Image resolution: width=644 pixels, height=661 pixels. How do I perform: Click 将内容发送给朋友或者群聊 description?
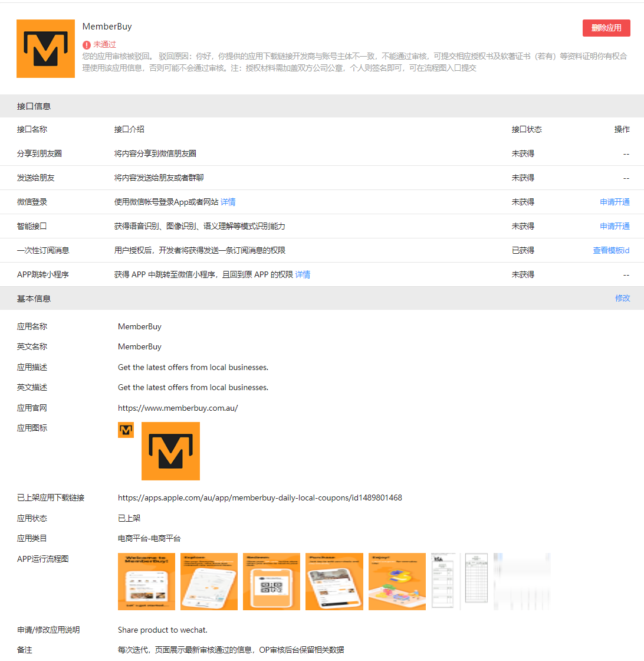159,178
